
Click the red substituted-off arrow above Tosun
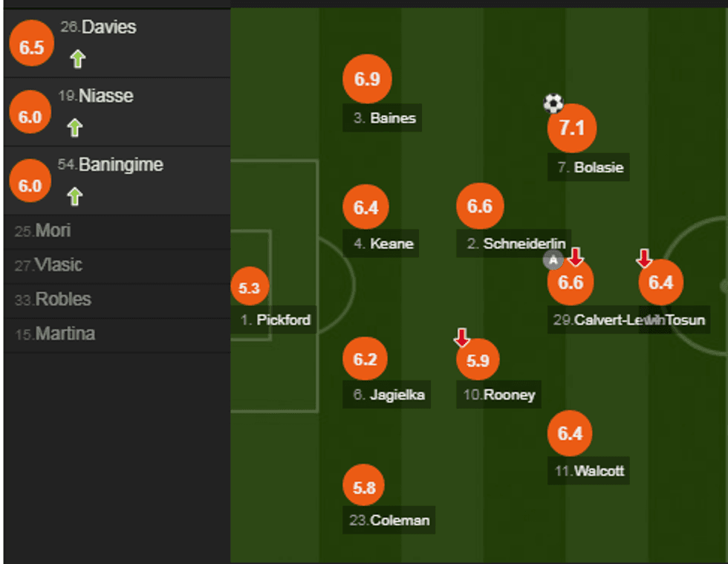click(x=644, y=258)
